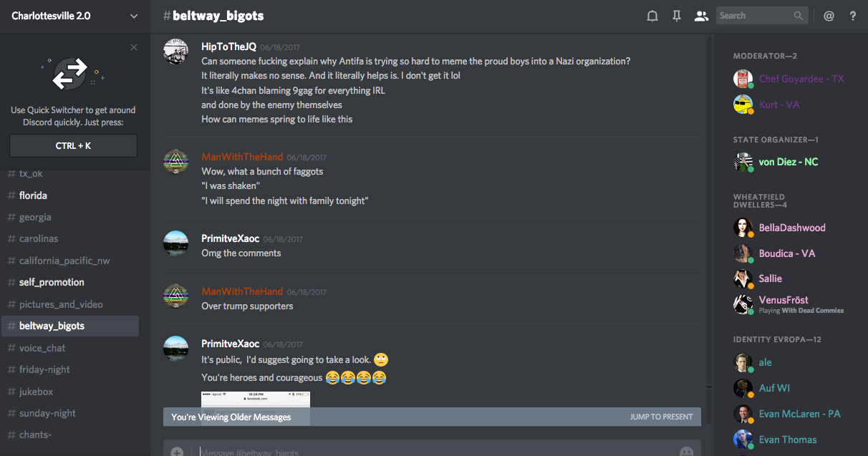Viewport: 868px width, 456px height.
Task: Open recent mentions with the @ icon
Action: tap(829, 16)
